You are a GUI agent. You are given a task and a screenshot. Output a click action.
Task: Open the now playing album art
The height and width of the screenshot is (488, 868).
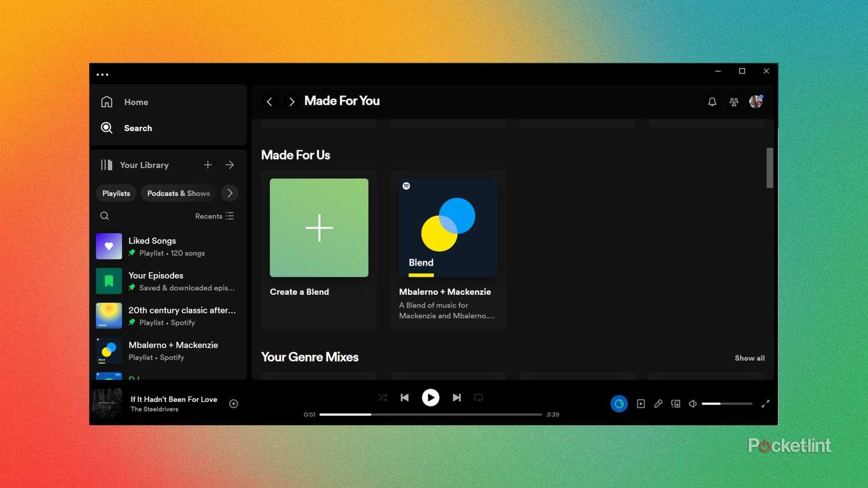tap(107, 404)
